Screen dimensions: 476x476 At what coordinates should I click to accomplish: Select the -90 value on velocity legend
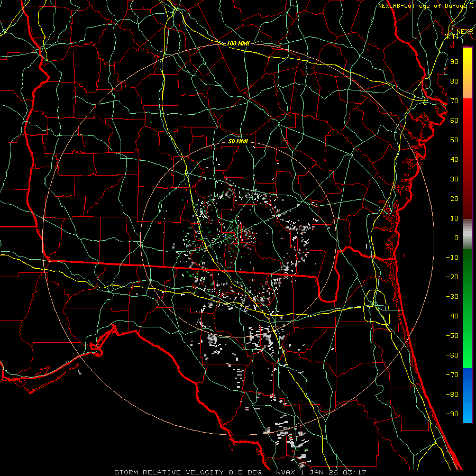pos(452,414)
